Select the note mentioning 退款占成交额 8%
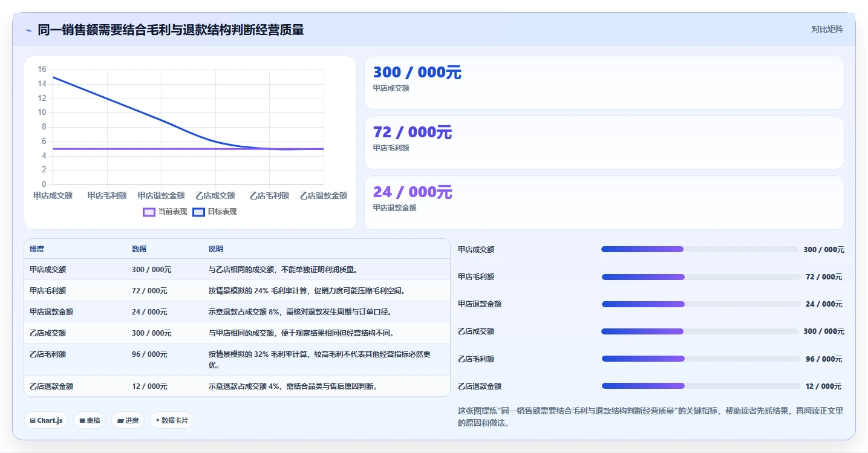The height and width of the screenshot is (453, 868). [x=300, y=312]
